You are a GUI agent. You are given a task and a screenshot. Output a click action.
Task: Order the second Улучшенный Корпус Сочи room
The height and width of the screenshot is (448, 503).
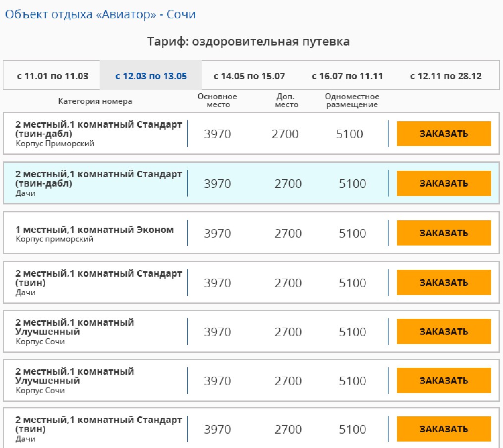click(x=444, y=381)
